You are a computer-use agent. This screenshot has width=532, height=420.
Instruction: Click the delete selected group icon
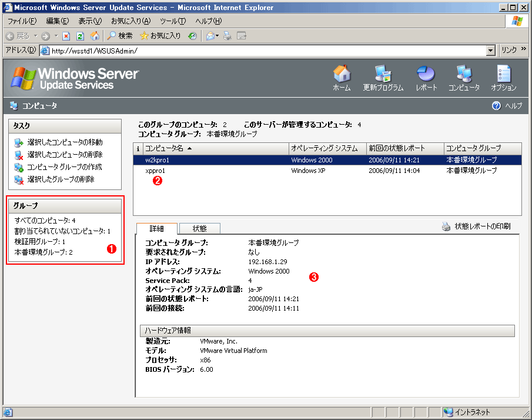click(19, 179)
